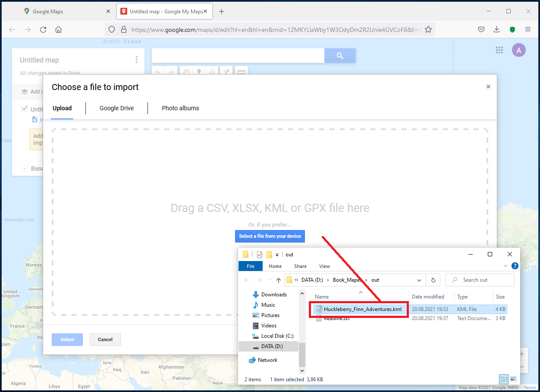Expand the Base map dropdown arrow

pyautogui.click(x=25, y=169)
